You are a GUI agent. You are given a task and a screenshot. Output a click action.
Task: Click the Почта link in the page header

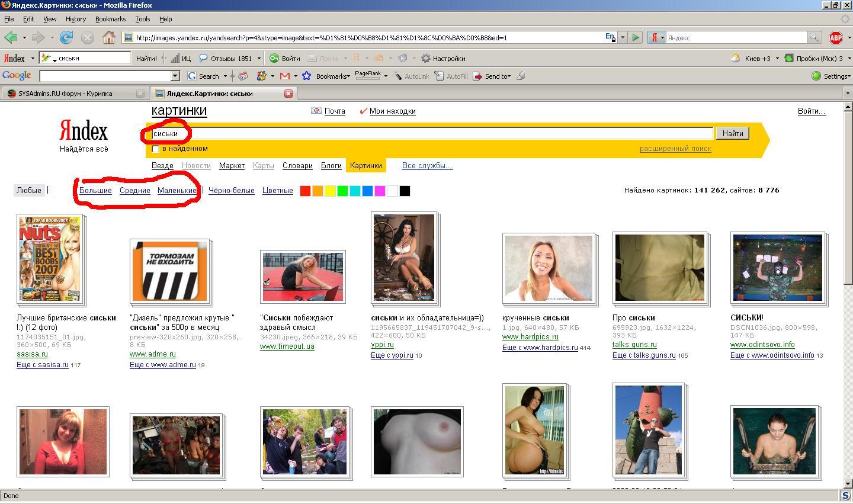point(335,111)
